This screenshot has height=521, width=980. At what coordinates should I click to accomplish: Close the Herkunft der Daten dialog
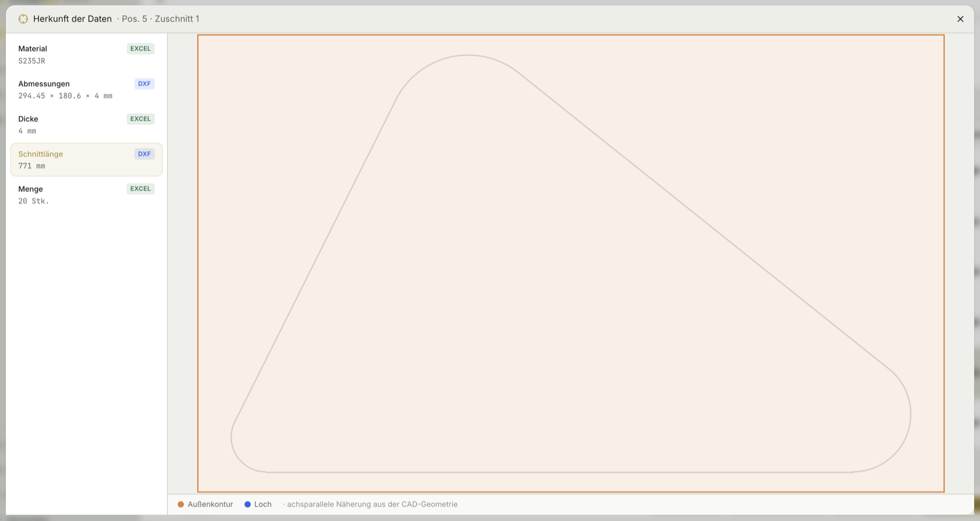960,19
